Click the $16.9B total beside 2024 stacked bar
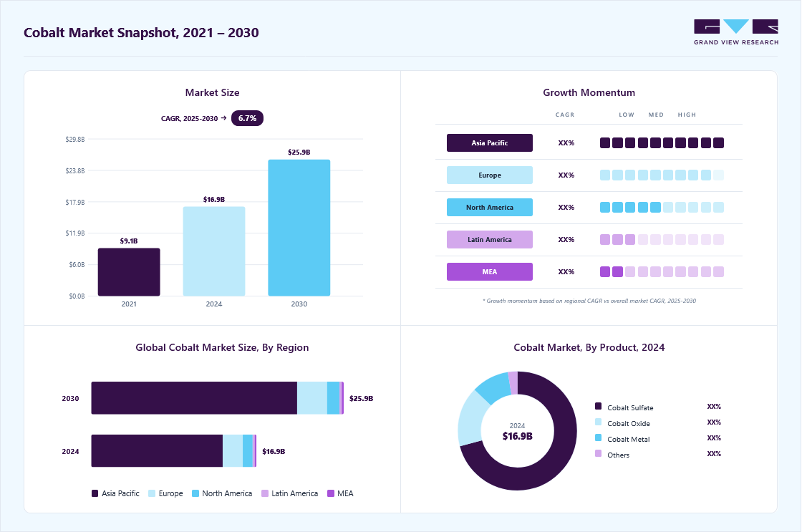The width and height of the screenshot is (802, 532). (x=274, y=452)
